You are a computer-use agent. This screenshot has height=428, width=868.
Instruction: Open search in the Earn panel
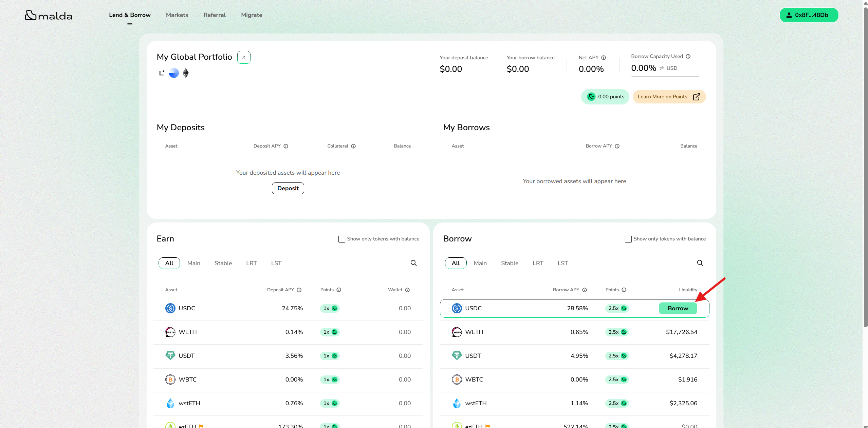[x=413, y=263]
